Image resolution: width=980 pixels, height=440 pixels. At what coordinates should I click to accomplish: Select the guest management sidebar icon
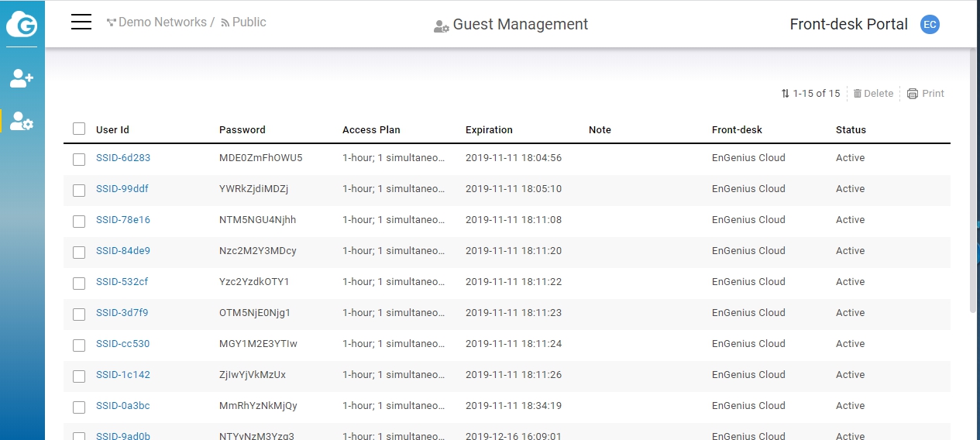pos(22,121)
